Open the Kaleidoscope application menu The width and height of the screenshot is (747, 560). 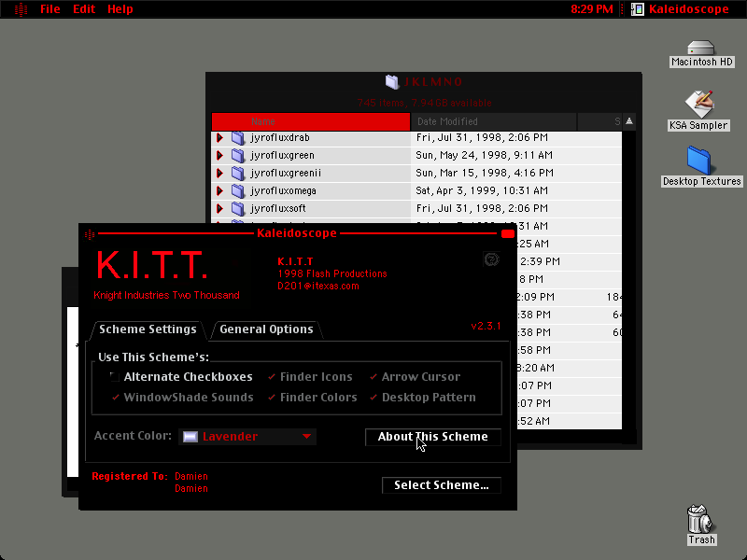[680, 9]
